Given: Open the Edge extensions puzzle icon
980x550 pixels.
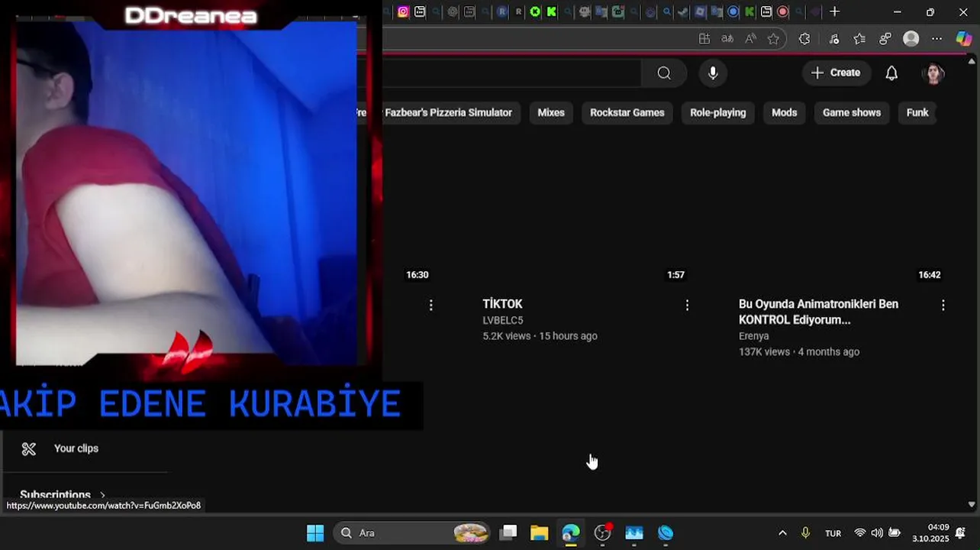Looking at the screenshot, I should [x=804, y=39].
